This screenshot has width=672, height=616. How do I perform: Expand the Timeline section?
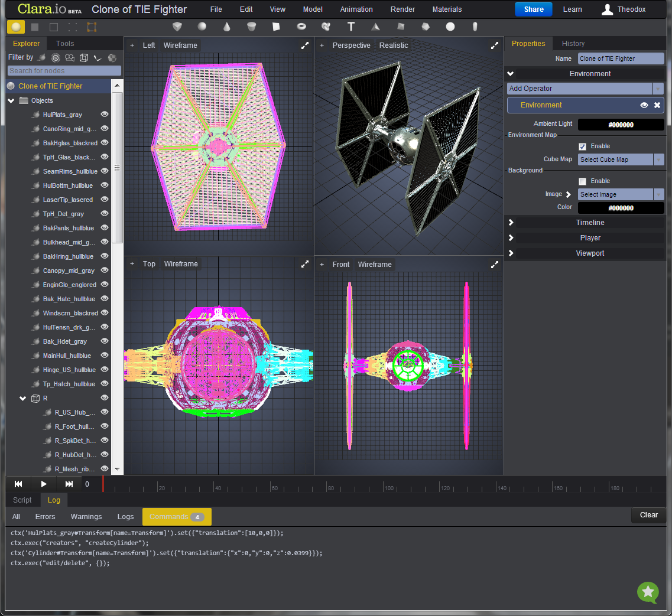tap(511, 222)
